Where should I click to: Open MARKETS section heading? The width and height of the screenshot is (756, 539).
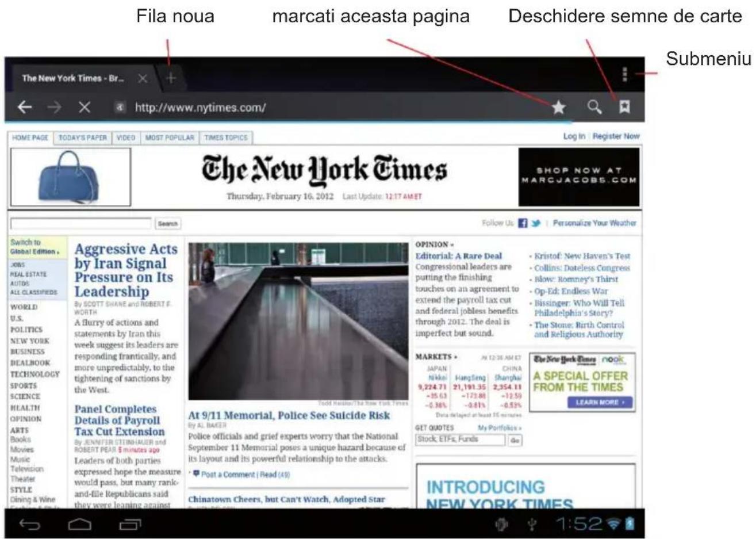pyautogui.click(x=436, y=357)
